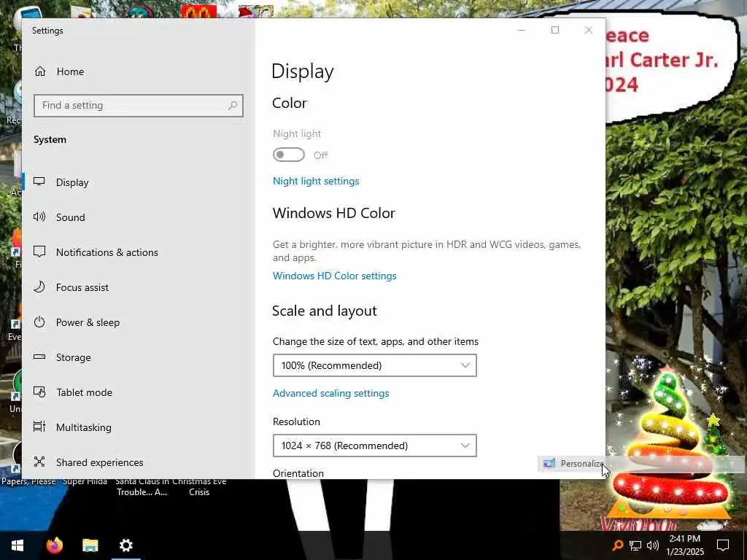Viewport: 747px width, 560px height.
Task: Select Tablet mode label in sidebar
Action: point(84,392)
